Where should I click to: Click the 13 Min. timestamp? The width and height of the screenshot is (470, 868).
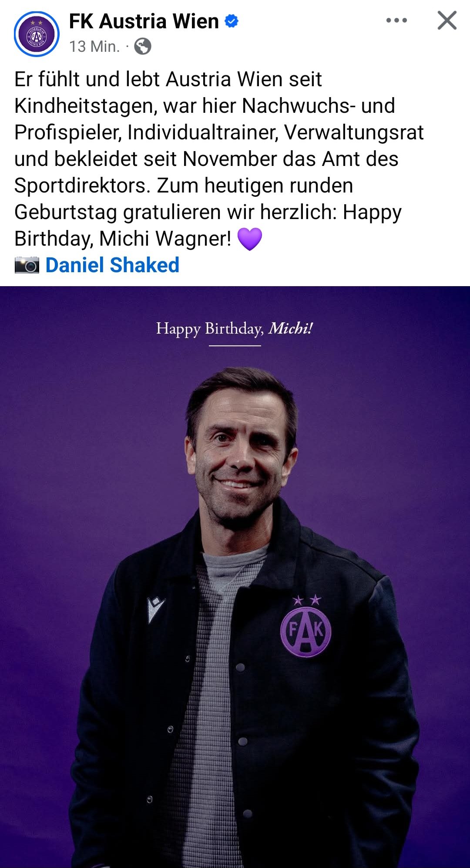tap(94, 46)
